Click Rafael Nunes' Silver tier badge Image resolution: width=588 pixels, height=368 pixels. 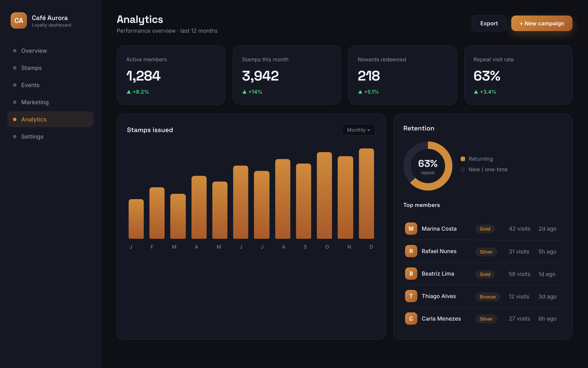(x=486, y=252)
